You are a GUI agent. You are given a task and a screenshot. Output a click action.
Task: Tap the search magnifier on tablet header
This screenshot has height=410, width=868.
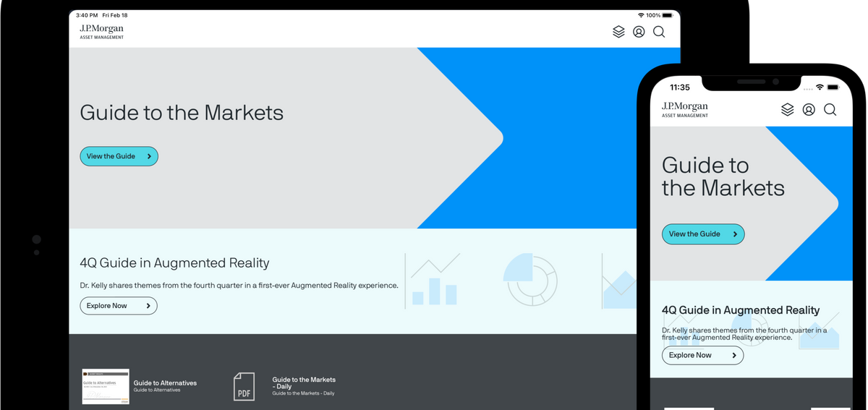pyautogui.click(x=659, y=32)
